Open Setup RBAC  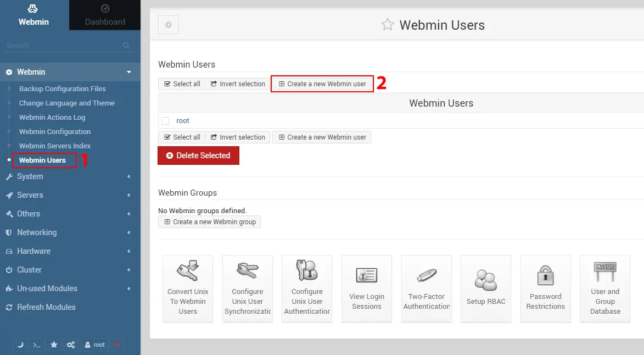[x=486, y=289]
